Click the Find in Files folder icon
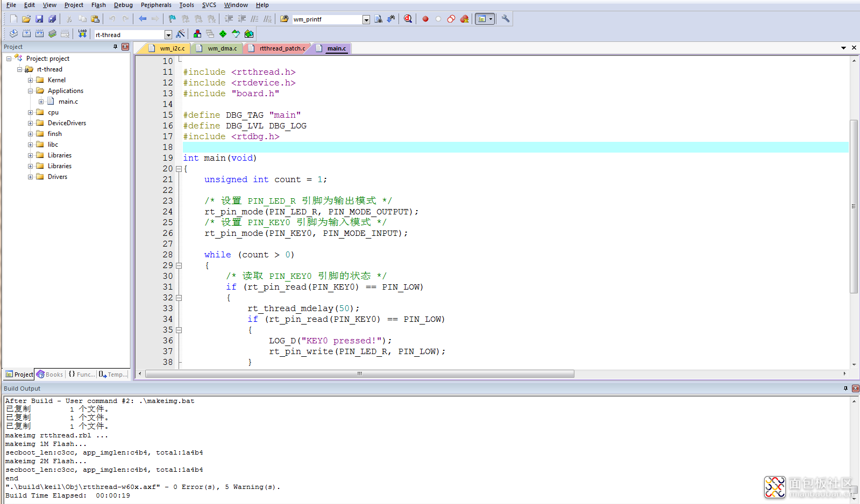860x504 pixels. 285,19
